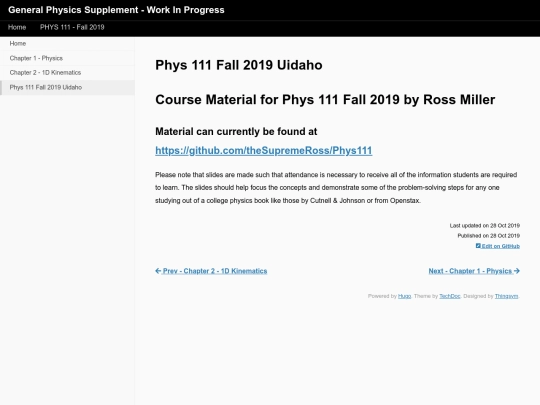Click the paragraph starting Please note that slides
540x405 pixels.
coord(336,188)
